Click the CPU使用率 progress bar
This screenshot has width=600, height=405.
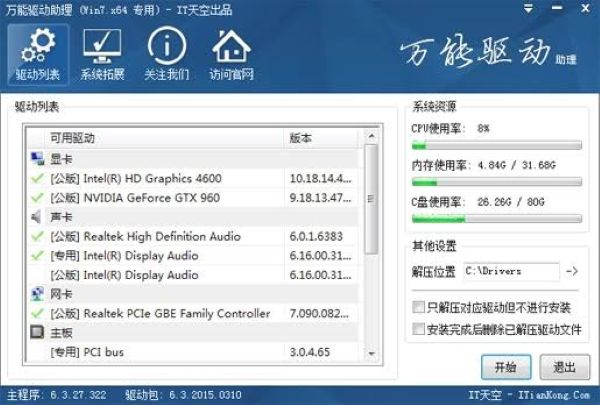pos(497,145)
